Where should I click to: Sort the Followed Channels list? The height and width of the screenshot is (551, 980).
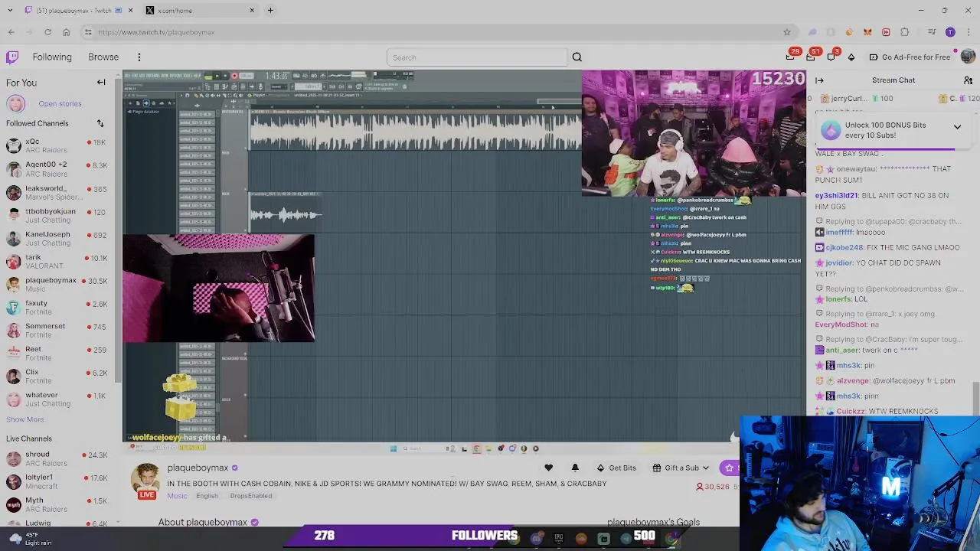[100, 123]
